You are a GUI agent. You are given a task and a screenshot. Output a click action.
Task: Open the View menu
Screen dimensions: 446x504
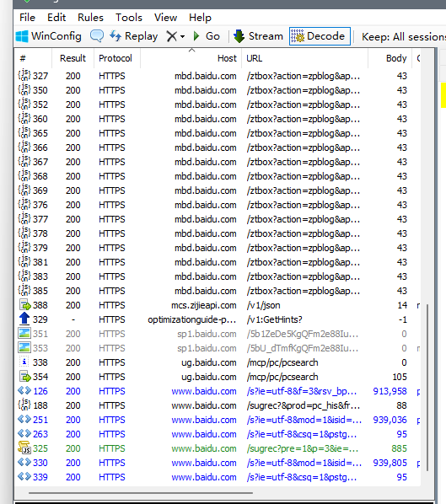(x=165, y=18)
